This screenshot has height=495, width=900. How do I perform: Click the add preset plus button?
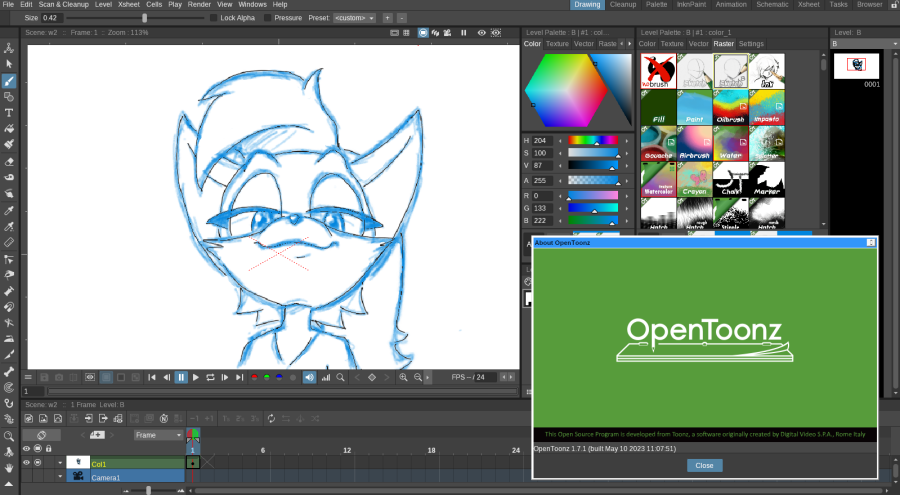[x=387, y=18]
